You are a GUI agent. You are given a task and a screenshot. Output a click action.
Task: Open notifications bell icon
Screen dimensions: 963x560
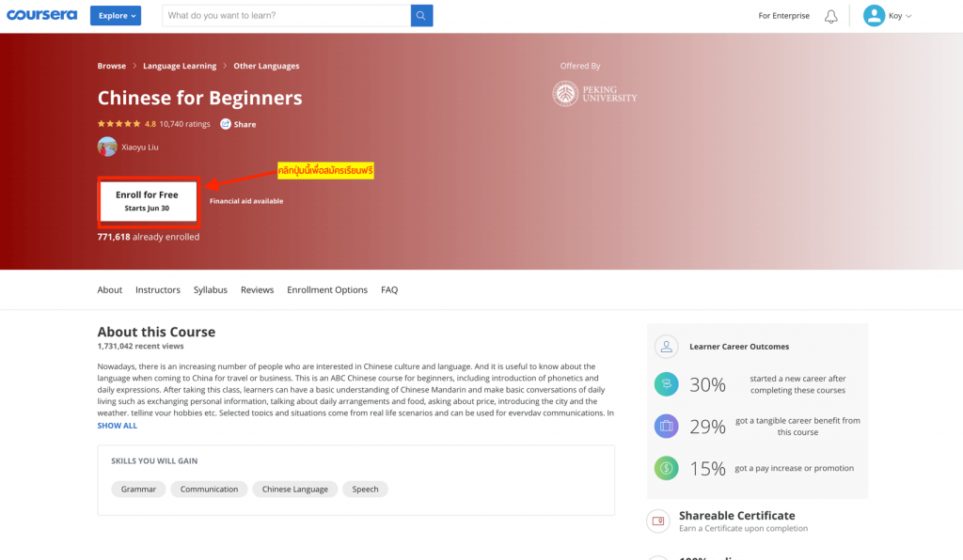pos(831,17)
